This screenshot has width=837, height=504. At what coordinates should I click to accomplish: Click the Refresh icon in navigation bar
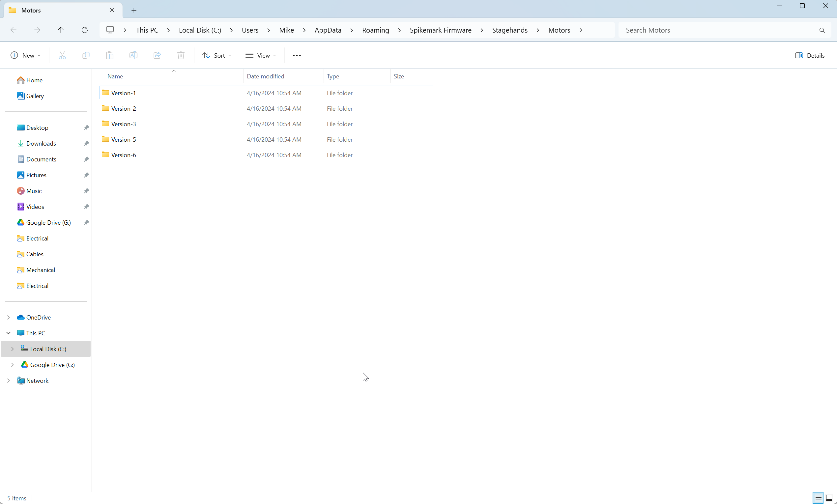pyautogui.click(x=85, y=30)
